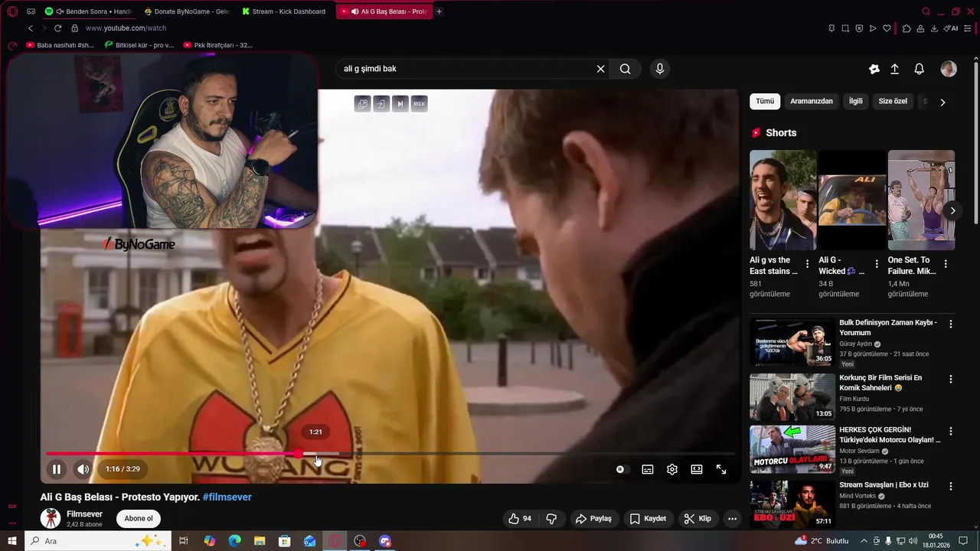
Task: Open File Explorer from the taskbar
Action: (259, 541)
